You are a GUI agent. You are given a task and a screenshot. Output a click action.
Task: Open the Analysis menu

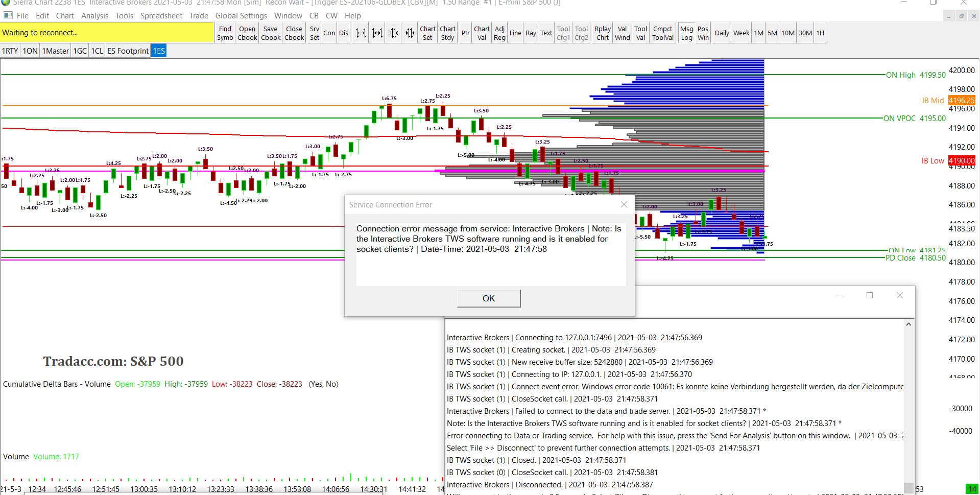click(94, 16)
